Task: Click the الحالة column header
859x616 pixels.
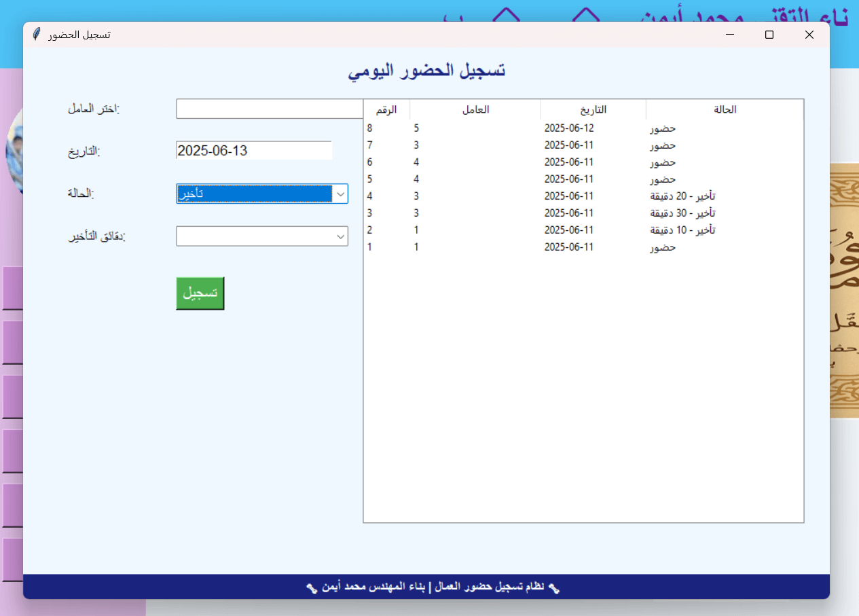Action: (725, 109)
